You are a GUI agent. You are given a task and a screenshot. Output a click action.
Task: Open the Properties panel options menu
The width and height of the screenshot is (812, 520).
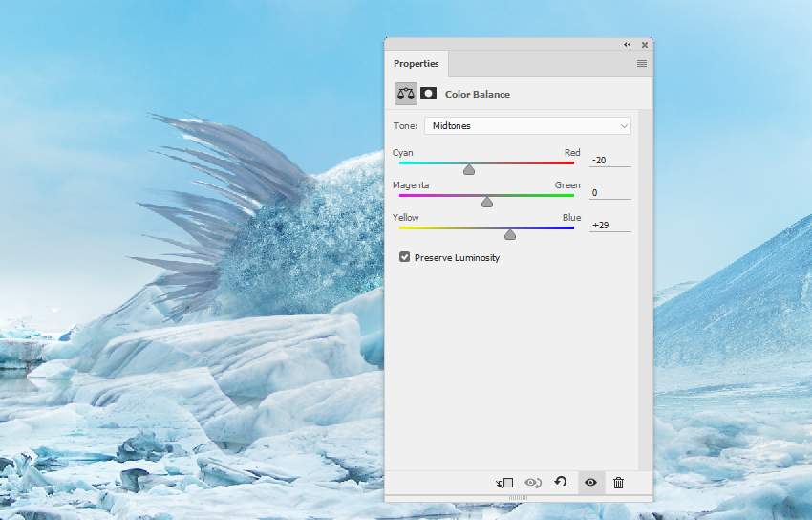coord(642,64)
